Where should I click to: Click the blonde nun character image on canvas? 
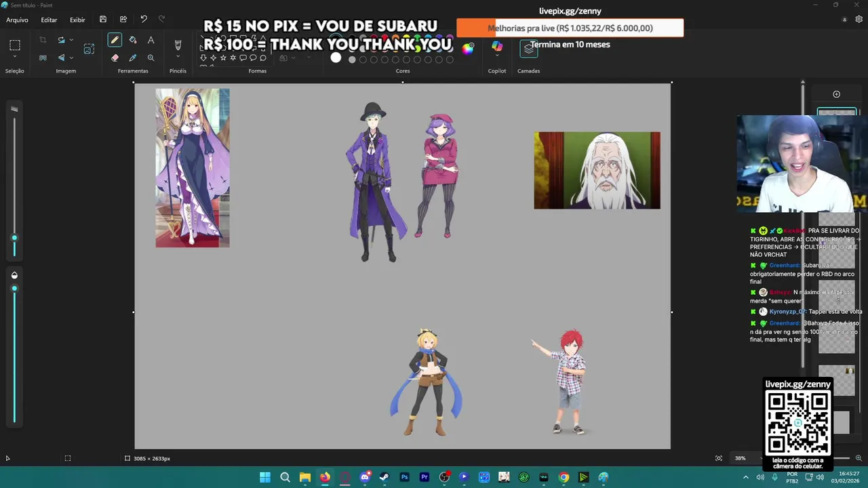tap(193, 167)
